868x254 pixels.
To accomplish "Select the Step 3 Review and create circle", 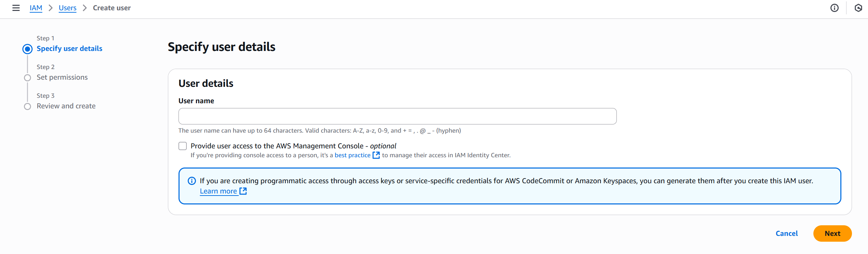I will pos(28,106).
